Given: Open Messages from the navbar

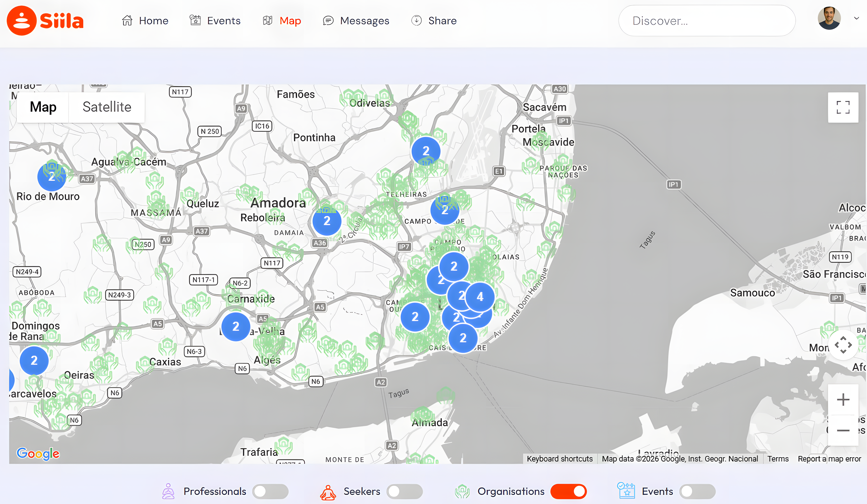Looking at the screenshot, I should (356, 21).
